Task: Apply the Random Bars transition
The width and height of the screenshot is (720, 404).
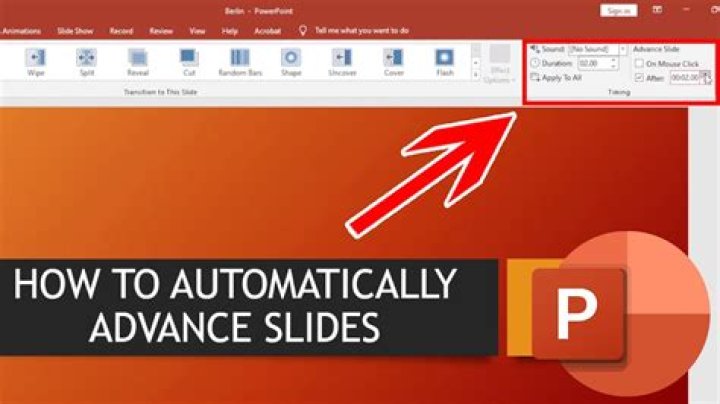Action: [x=240, y=62]
